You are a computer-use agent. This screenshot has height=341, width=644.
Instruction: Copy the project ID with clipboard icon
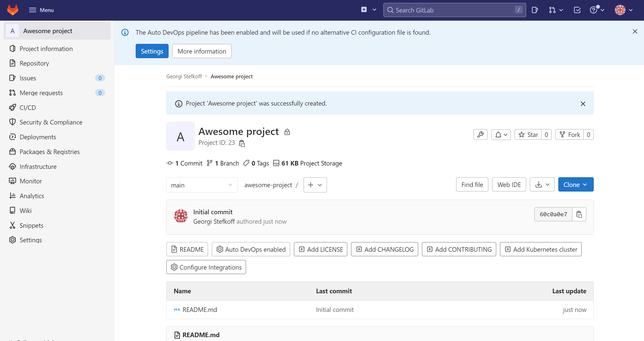pos(242,143)
